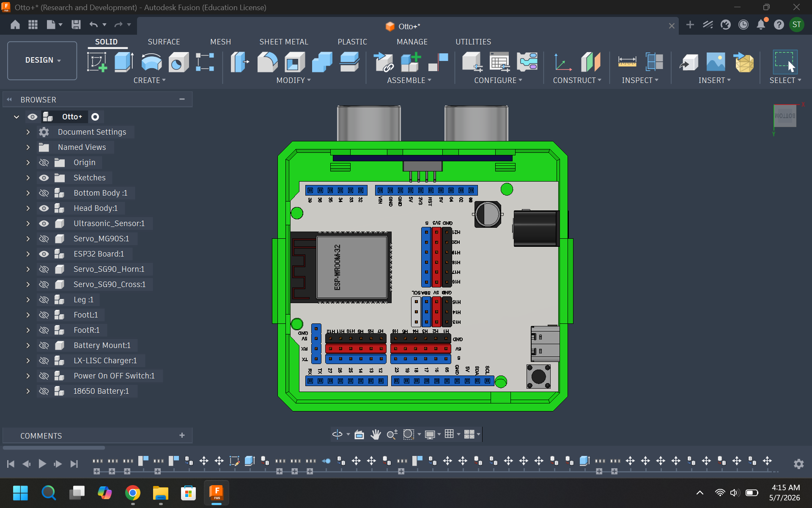812x508 pixels.
Task: Switch to the PLASTIC tab
Action: point(352,42)
